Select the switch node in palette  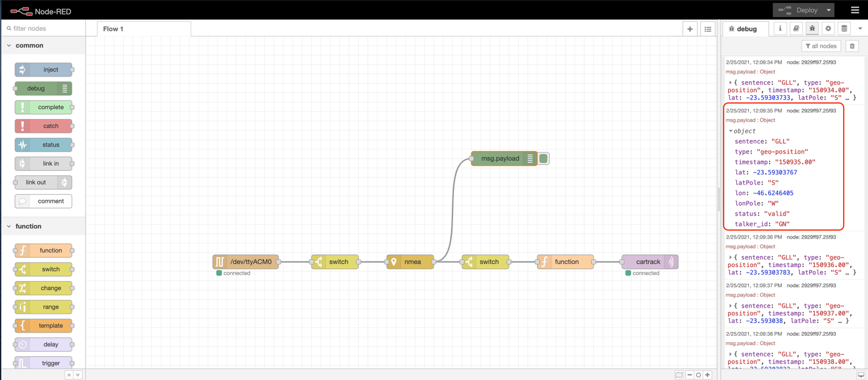[44, 269]
